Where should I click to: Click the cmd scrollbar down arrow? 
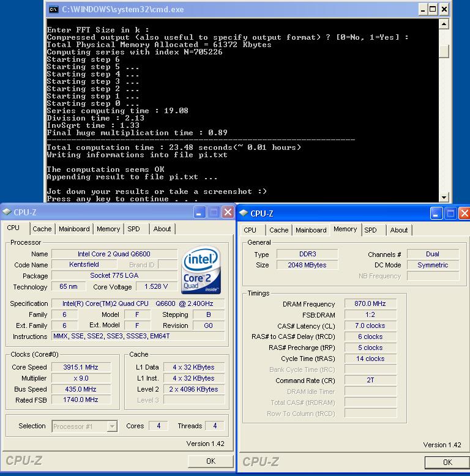(444, 198)
